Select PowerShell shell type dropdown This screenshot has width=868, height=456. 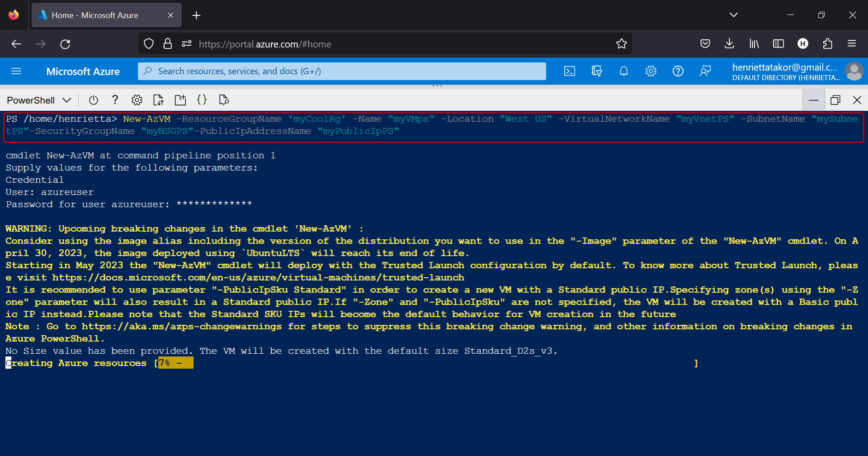point(39,100)
